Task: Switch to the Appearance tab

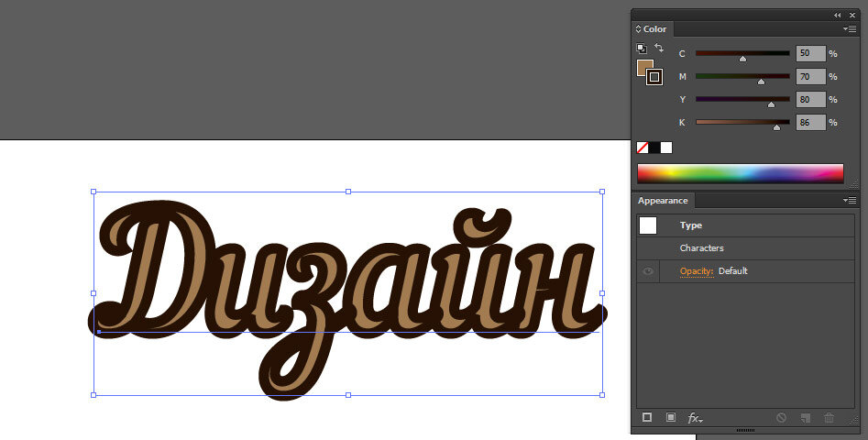Action: point(663,201)
